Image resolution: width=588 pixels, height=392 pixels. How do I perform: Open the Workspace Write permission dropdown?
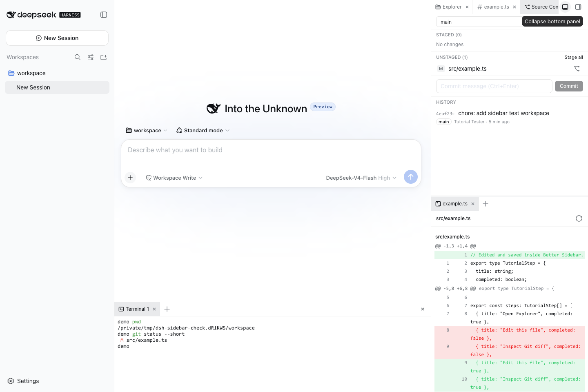(174, 178)
